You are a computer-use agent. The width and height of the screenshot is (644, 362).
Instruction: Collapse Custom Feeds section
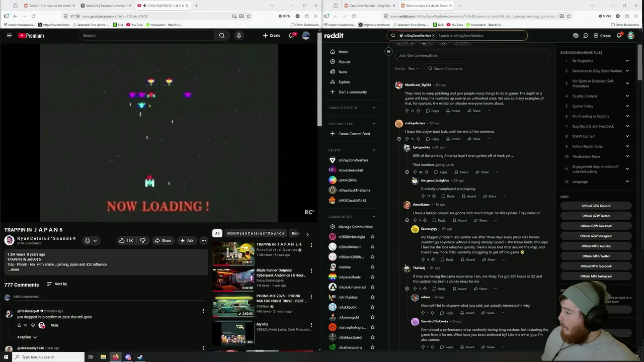tap(374, 124)
